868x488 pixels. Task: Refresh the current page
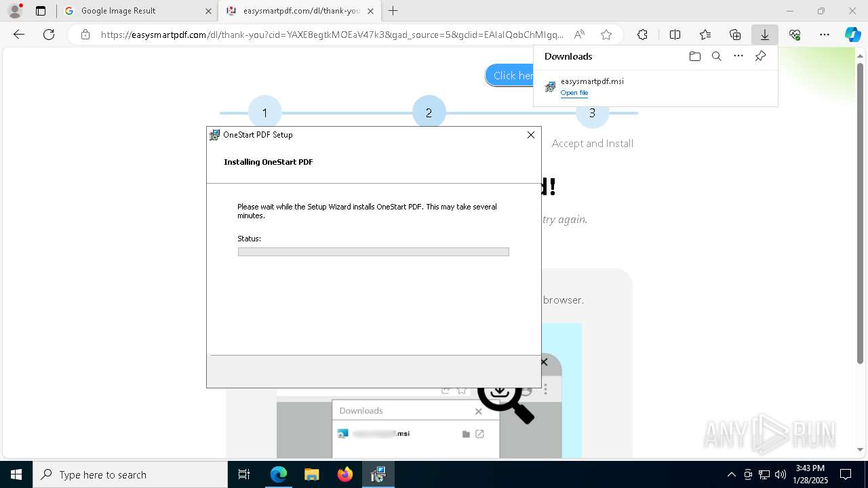coord(49,35)
